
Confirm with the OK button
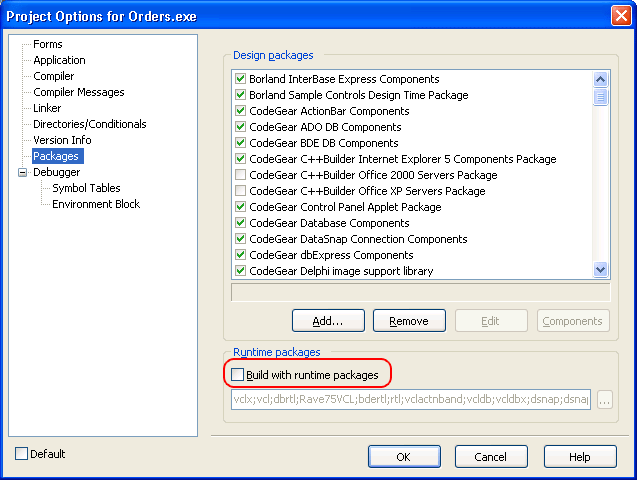[404, 456]
